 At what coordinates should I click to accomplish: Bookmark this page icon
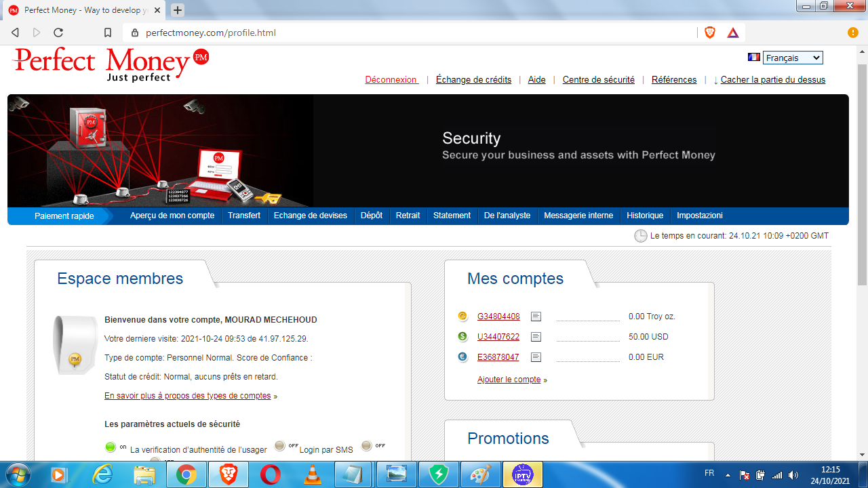pyautogui.click(x=108, y=33)
